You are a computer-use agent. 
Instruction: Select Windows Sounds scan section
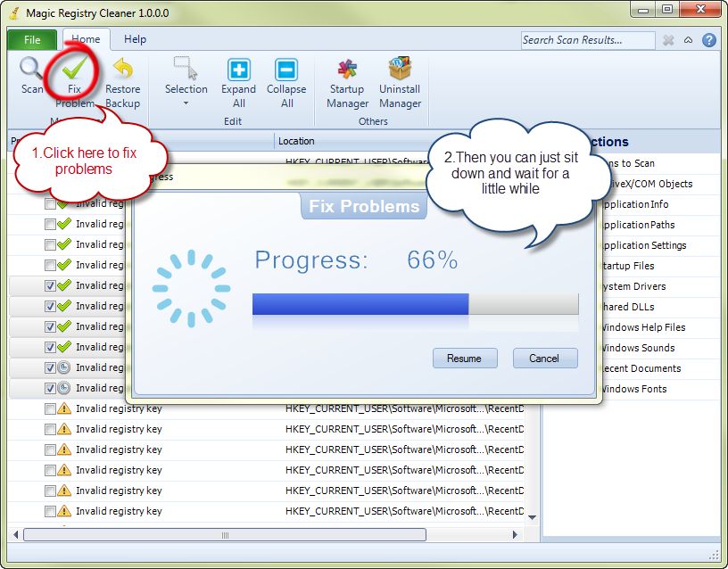tap(639, 348)
